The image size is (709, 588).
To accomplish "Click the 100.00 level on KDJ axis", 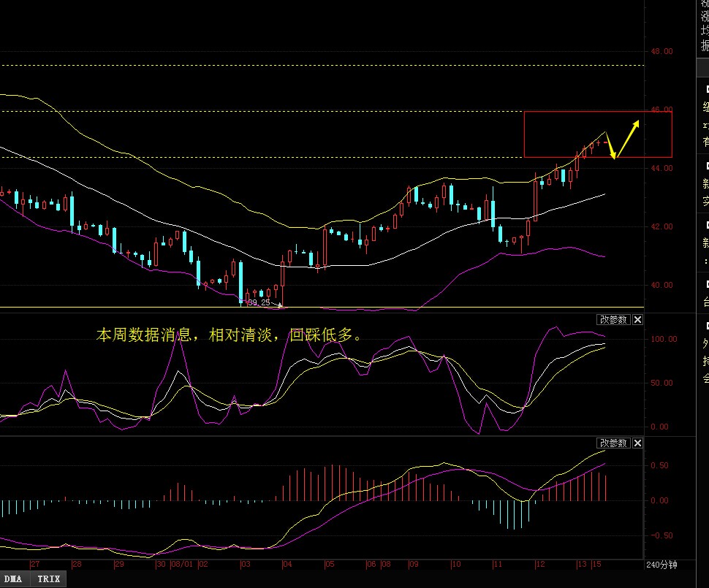I will pyautogui.click(x=661, y=340).
